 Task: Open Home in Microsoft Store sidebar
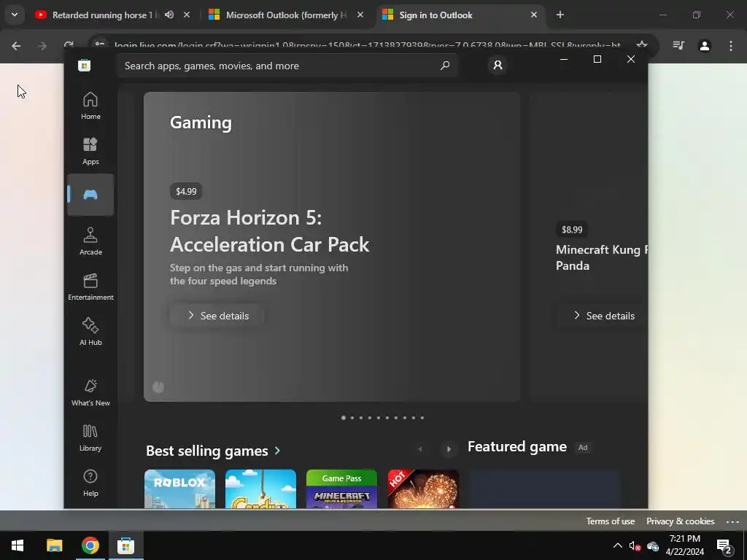pos(90,106)
